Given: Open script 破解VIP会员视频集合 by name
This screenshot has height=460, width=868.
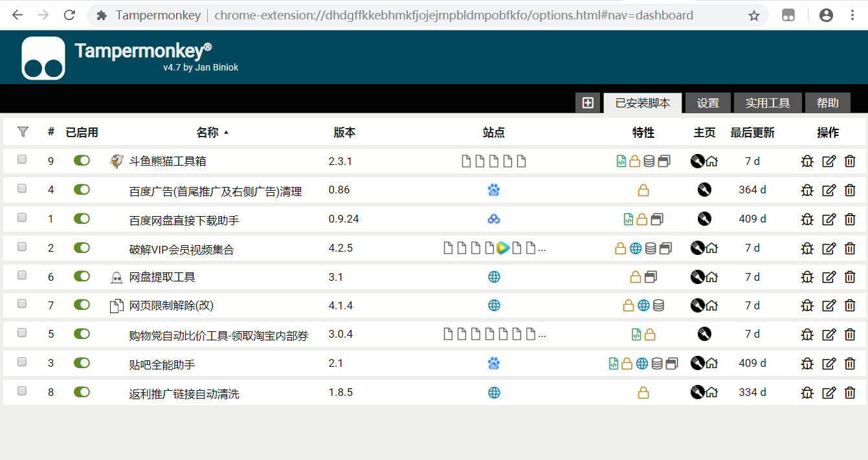Looking at the screenshot, I should [182, 249].
